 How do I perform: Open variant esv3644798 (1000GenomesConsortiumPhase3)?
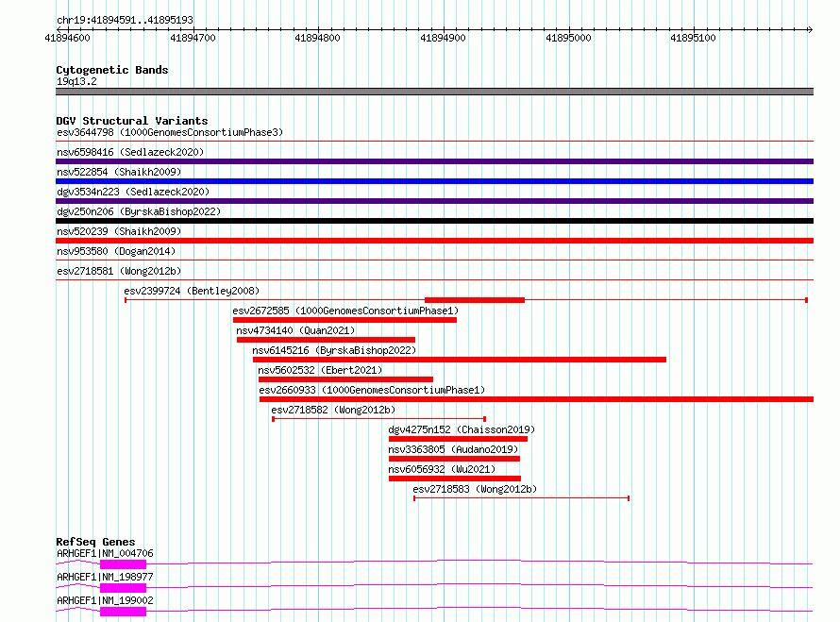(170, 132)
